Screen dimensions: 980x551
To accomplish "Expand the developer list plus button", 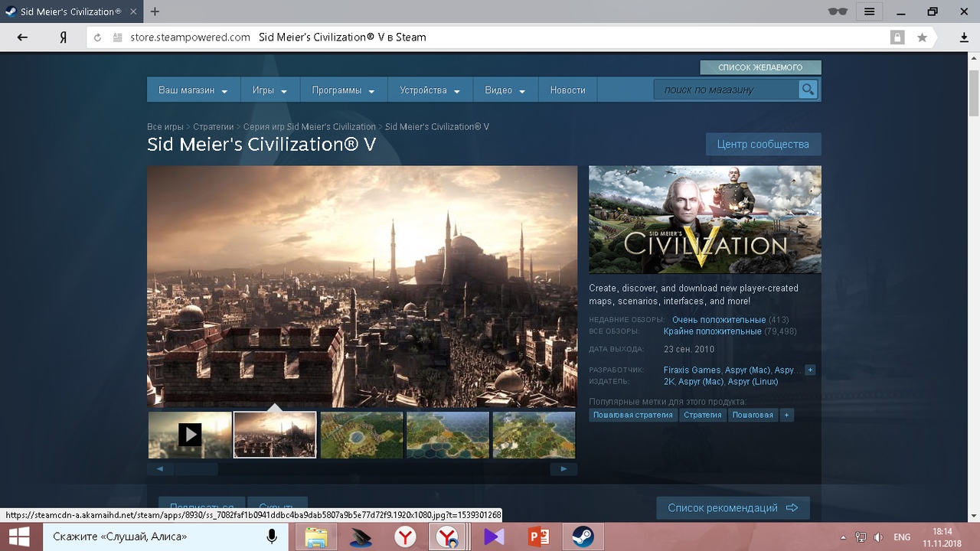I will tap(810, 370).
